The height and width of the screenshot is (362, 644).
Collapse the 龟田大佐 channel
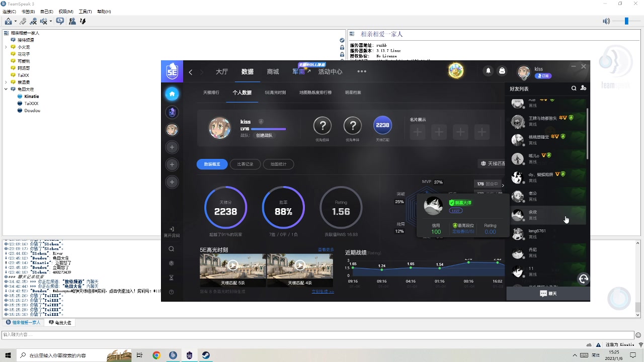(x=6, y=89)
